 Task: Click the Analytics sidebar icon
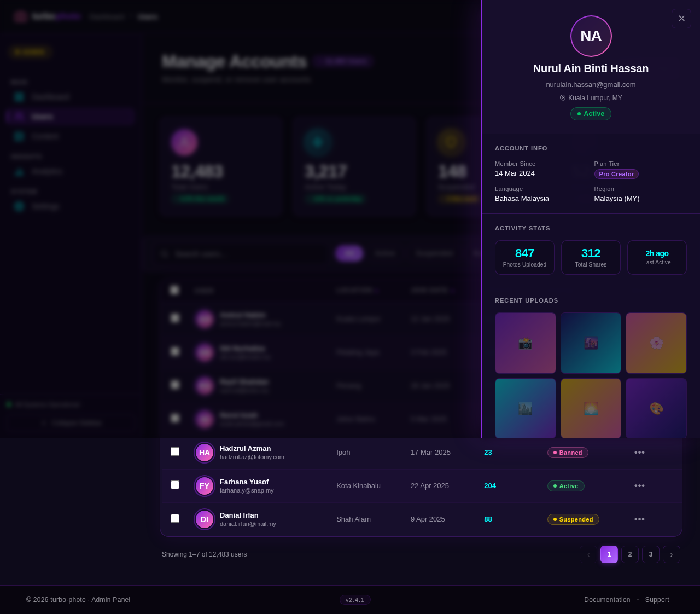pyautogui.click(x=18, y=171)
